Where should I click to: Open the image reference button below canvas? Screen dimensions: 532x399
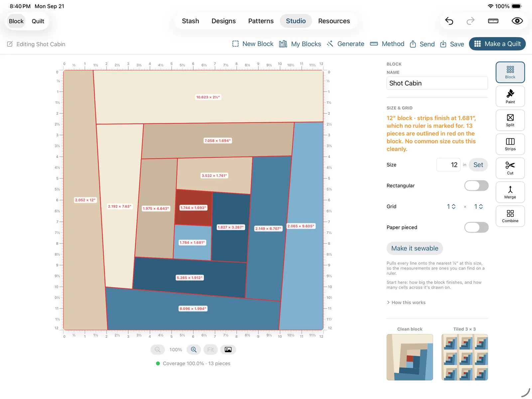[228, 349]
